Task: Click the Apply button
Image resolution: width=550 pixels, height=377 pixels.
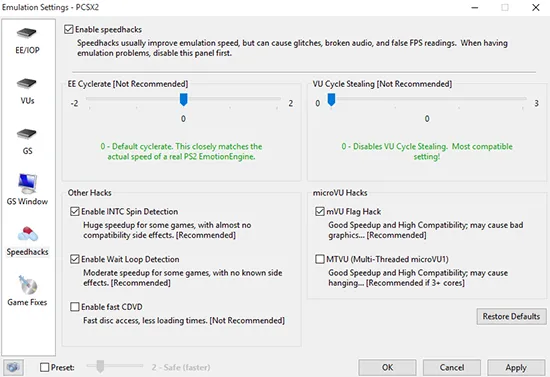Action: point(516,367)
